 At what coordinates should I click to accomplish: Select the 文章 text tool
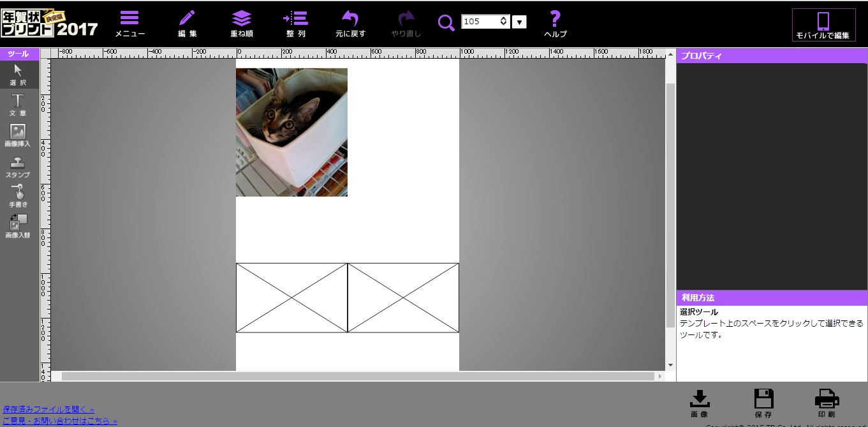[x=18, y=105]
